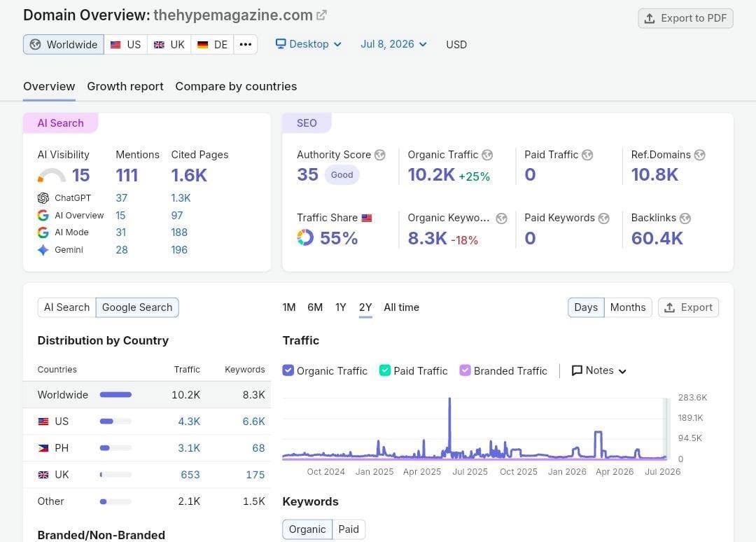Viewport: 756px width, 542px height.
Task: Click the Good authority score badge
Action: (x=342, y=175)
